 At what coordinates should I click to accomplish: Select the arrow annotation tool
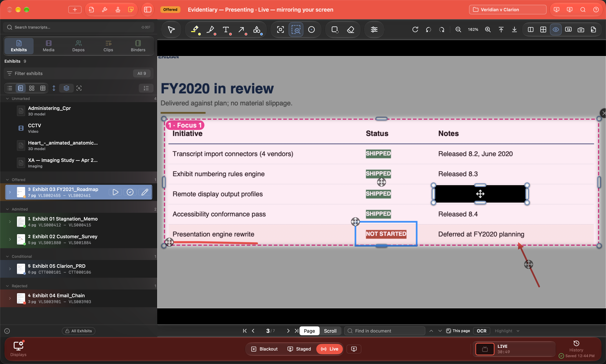click(x=241, y=30)
